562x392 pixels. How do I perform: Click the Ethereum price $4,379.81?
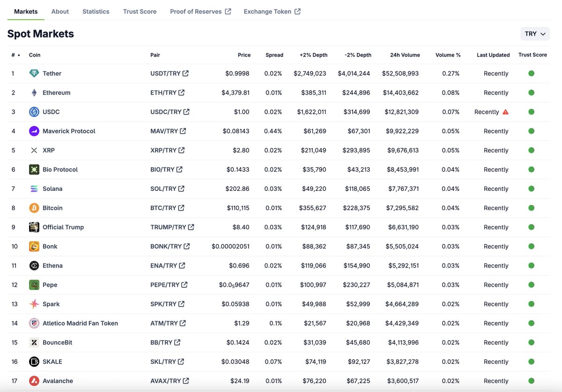click(236, 93)
